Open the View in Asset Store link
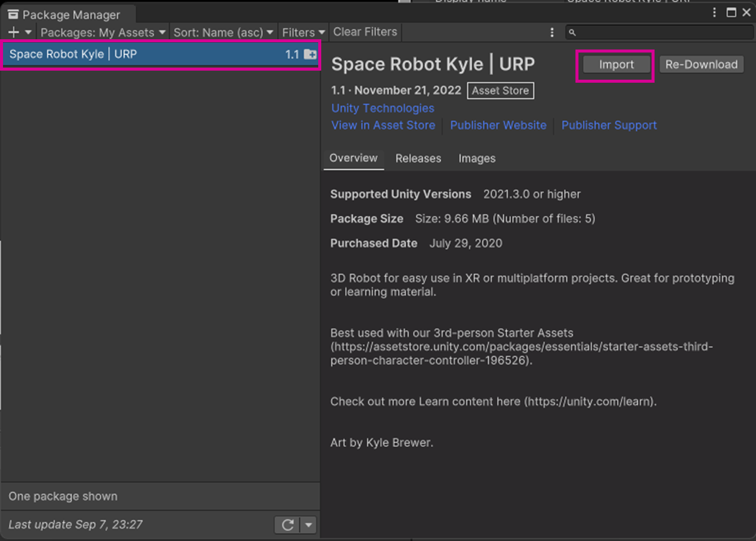756x541 pixels. [x=383, y=125]
